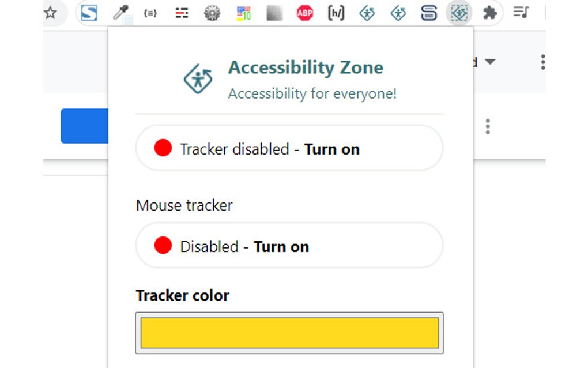This screenshot has height=368, width=588.
Task: Open the Adblock Plus extension
Action: tap(304, 13)
